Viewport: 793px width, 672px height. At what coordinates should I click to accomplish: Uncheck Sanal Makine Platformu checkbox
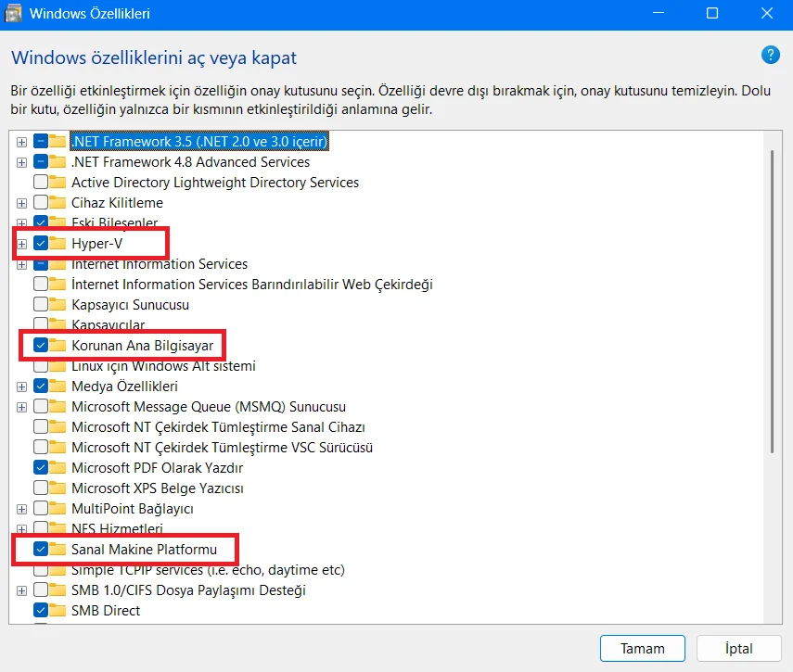click(x=41, y=550)
